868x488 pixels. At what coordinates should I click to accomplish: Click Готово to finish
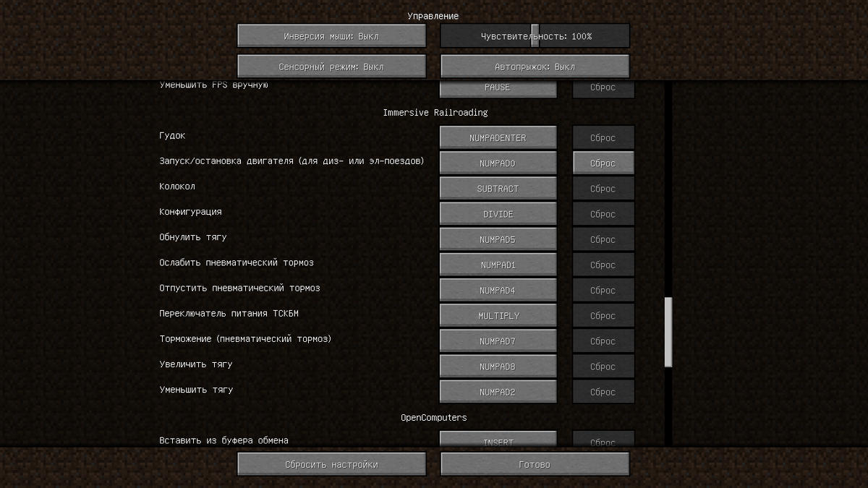point(535,464)
